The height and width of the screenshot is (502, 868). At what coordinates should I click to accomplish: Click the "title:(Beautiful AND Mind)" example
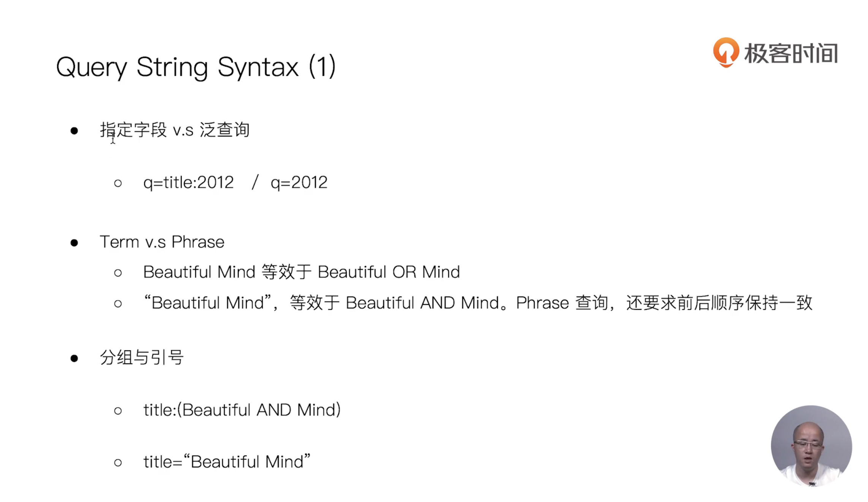242,410
